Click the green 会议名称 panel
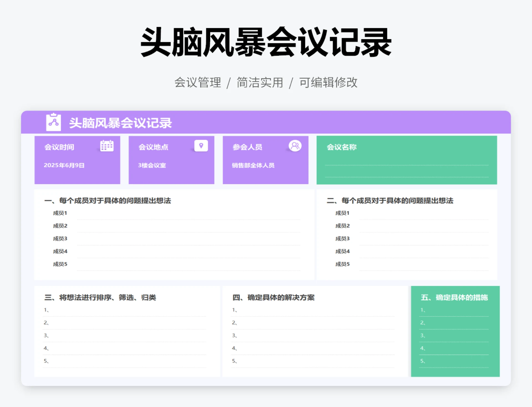 click(x=406, y=160)
